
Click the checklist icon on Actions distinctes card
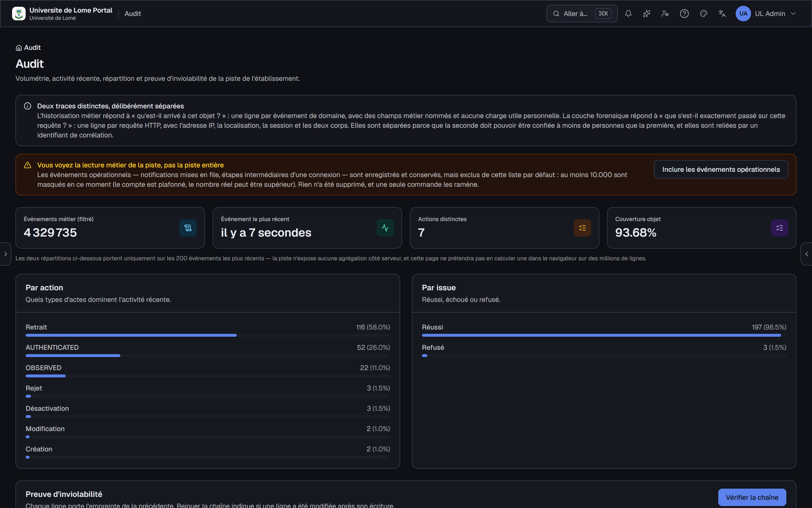[582, 228]
